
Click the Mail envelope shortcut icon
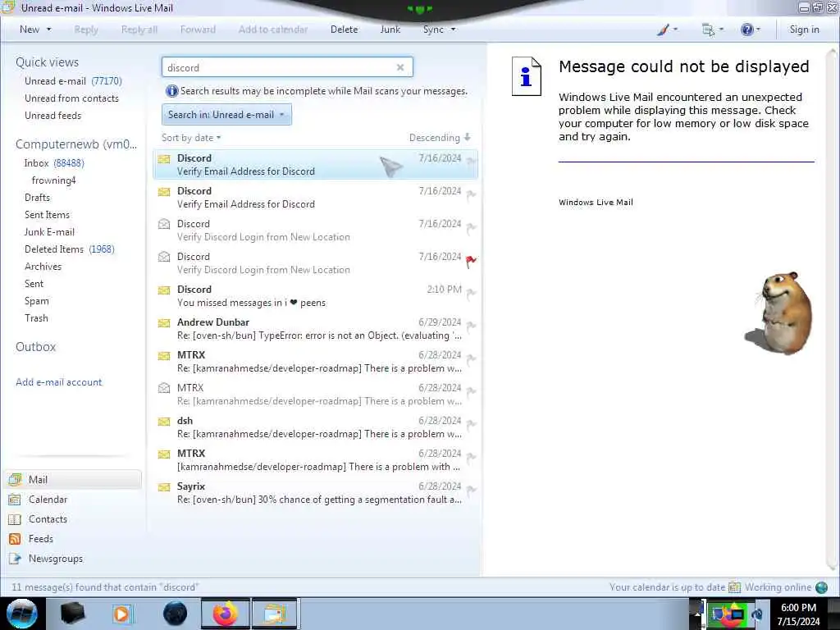(15, 479)
